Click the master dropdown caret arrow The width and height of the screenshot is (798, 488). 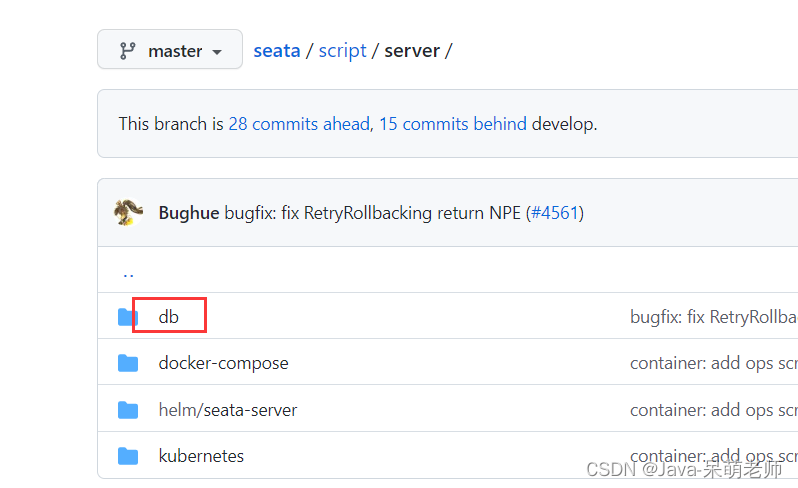click(217, 52)
